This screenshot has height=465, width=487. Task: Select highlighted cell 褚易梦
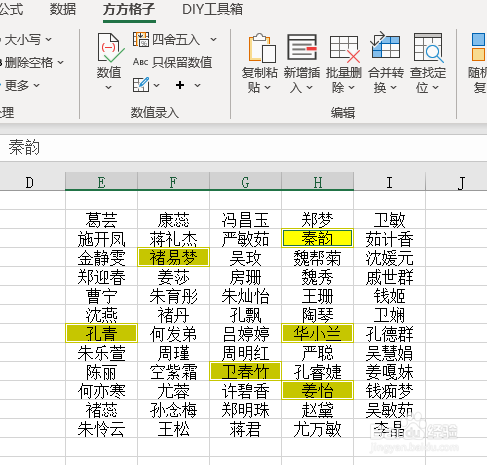pos(173,257)
